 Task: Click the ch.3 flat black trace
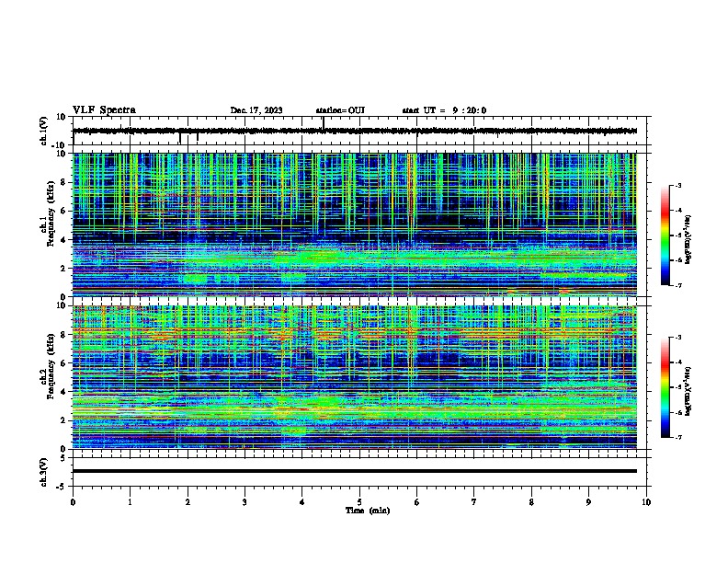click(355, 471)
